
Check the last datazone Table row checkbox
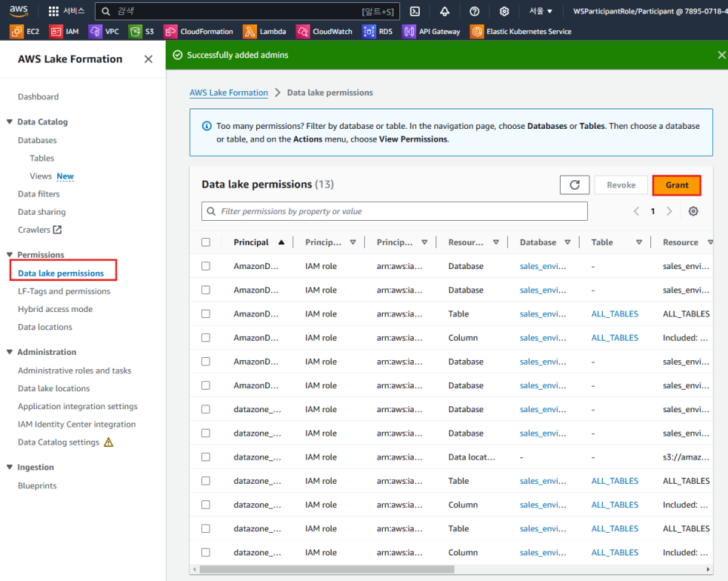(x=206, y=528)
